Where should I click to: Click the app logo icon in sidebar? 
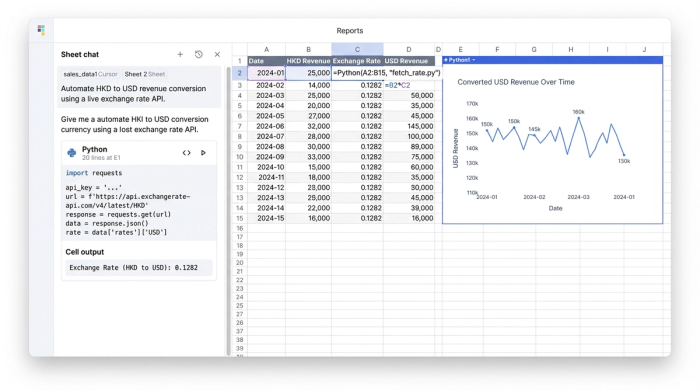click(x=41, y=30)
